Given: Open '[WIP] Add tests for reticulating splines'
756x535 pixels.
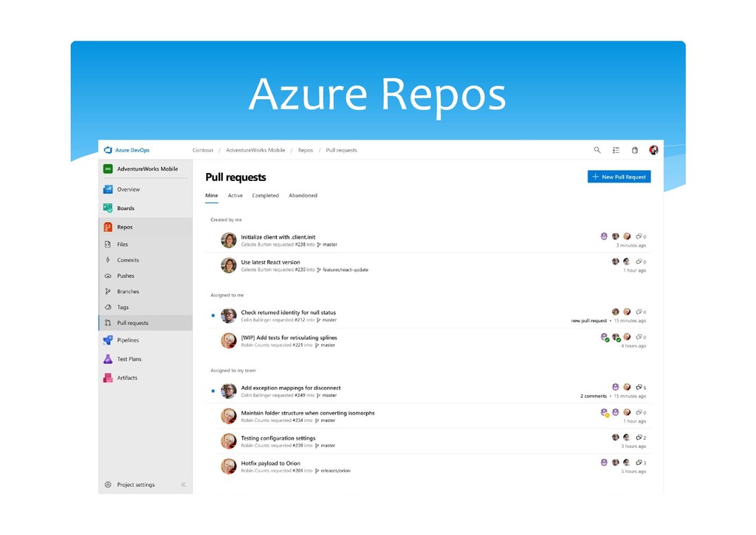Looking at the screenshot, I should click(x=289, y=337).
